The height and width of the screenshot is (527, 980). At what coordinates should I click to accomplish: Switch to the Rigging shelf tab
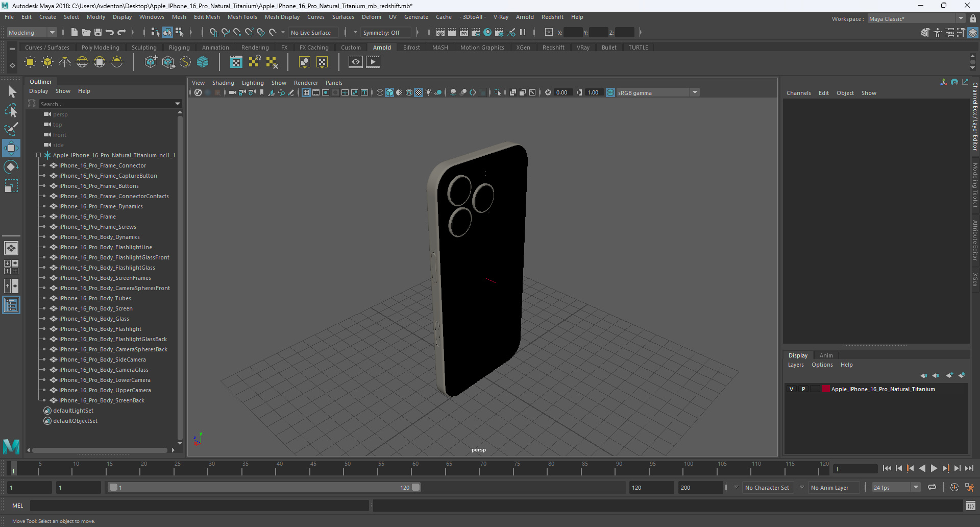(179, 47)
